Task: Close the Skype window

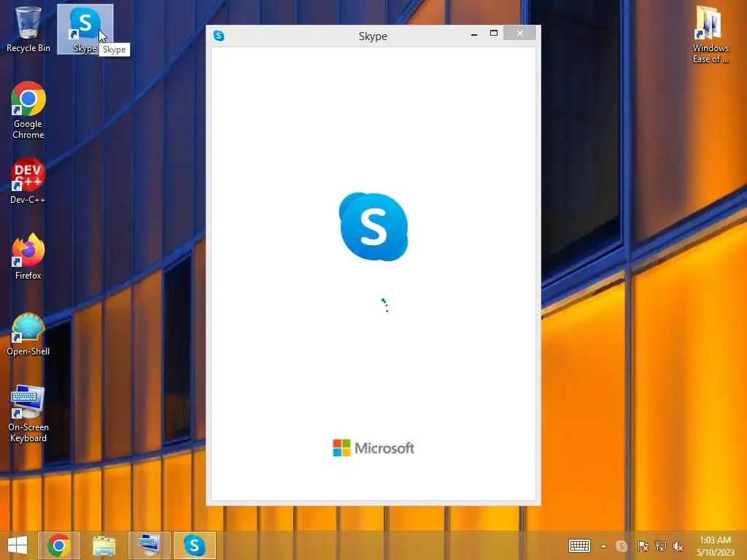Action: [519, 34]
